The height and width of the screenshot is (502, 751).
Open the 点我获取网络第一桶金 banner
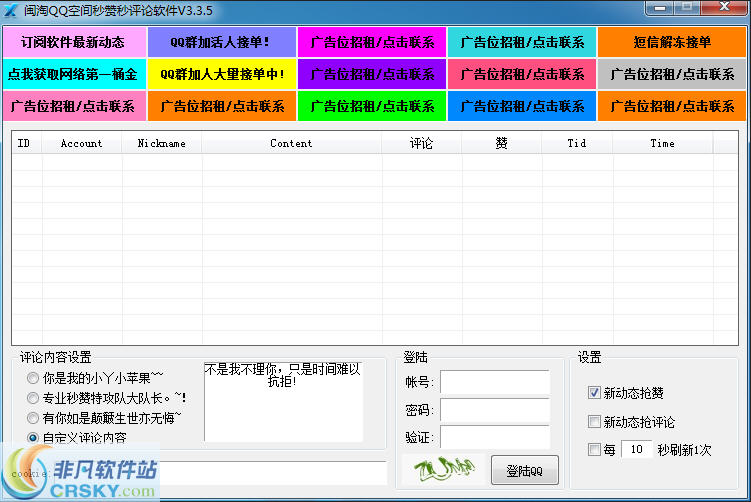coord(74,74)
